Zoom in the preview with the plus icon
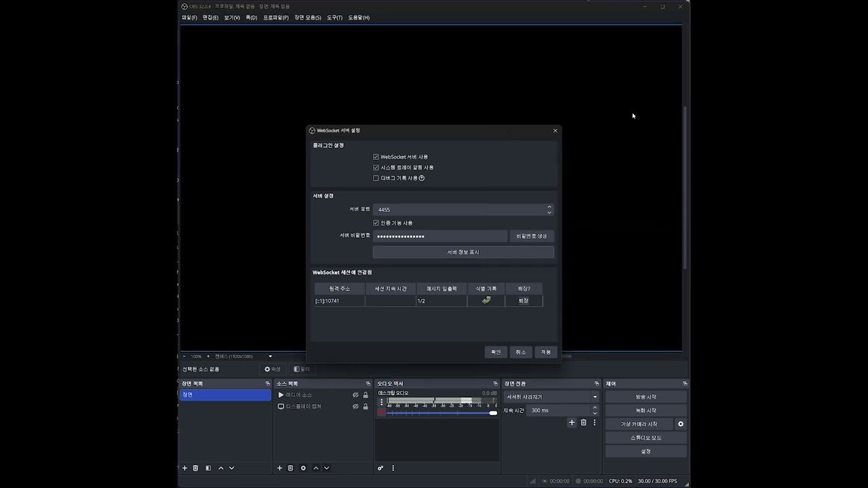This screenshot has height=488, width=868. tap(208, 356)
